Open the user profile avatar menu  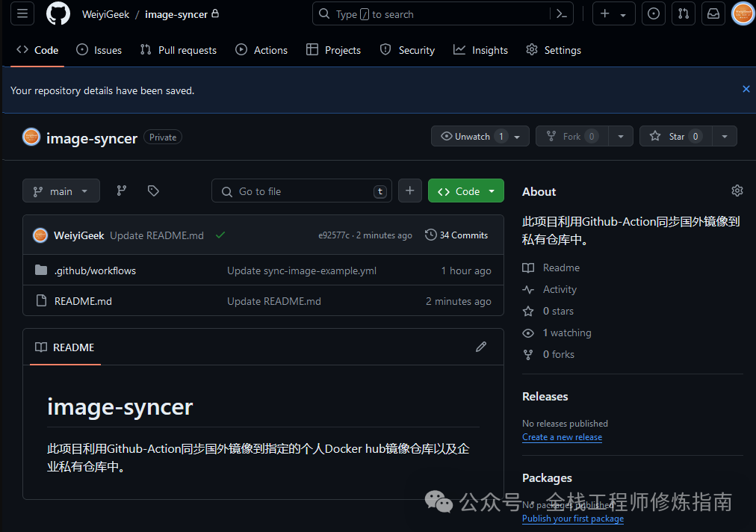(743, 13)
